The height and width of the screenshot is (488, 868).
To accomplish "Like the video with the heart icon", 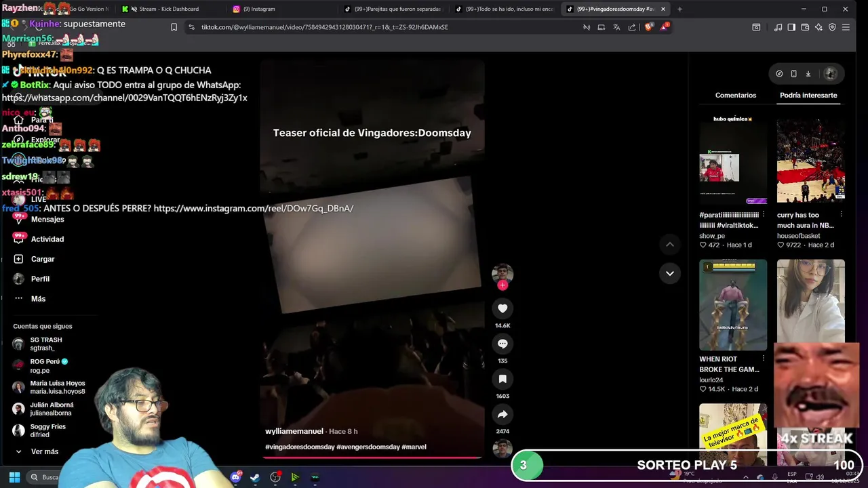I will 502,308.
